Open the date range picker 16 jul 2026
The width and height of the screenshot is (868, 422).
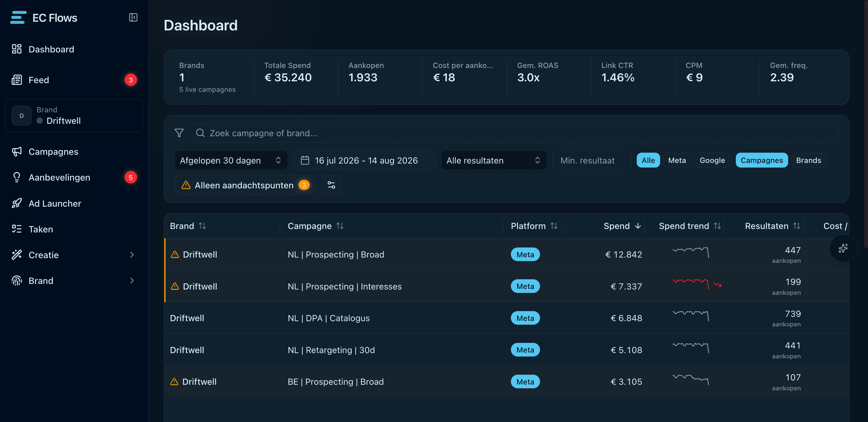pyautogui.click(x=364, y=160)
